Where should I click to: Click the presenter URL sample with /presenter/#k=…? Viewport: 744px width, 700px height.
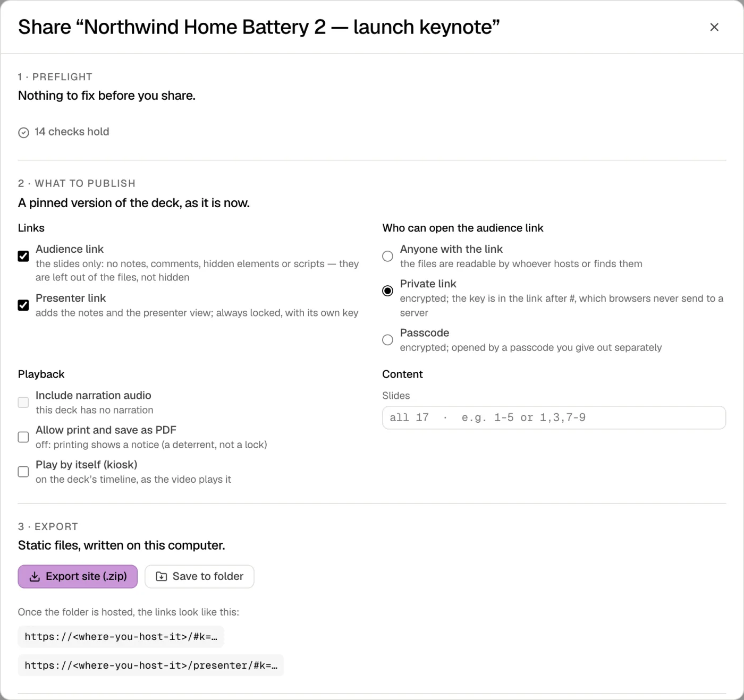click(x=151, y=665)
